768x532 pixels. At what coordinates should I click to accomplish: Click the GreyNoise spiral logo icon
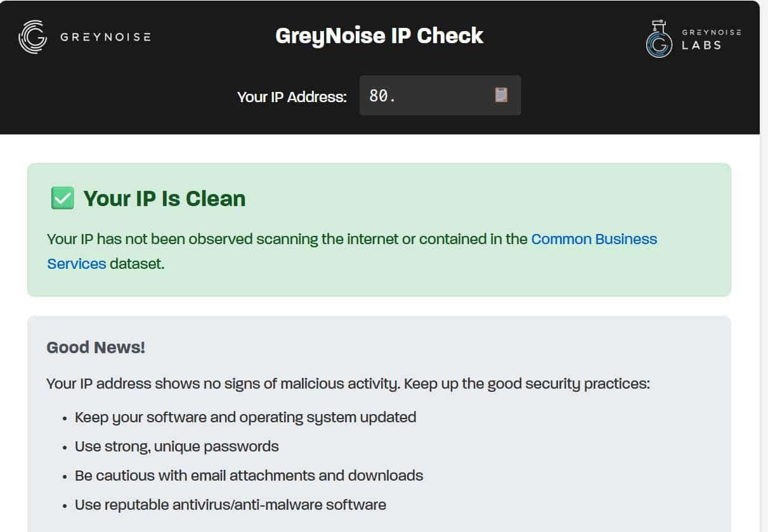point(33,37)
